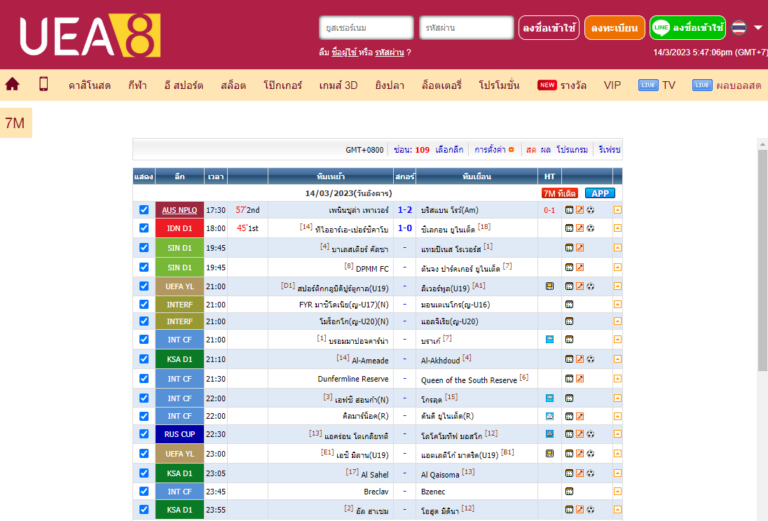
Task: Select the 7M tab
Action: click(15, 123)
